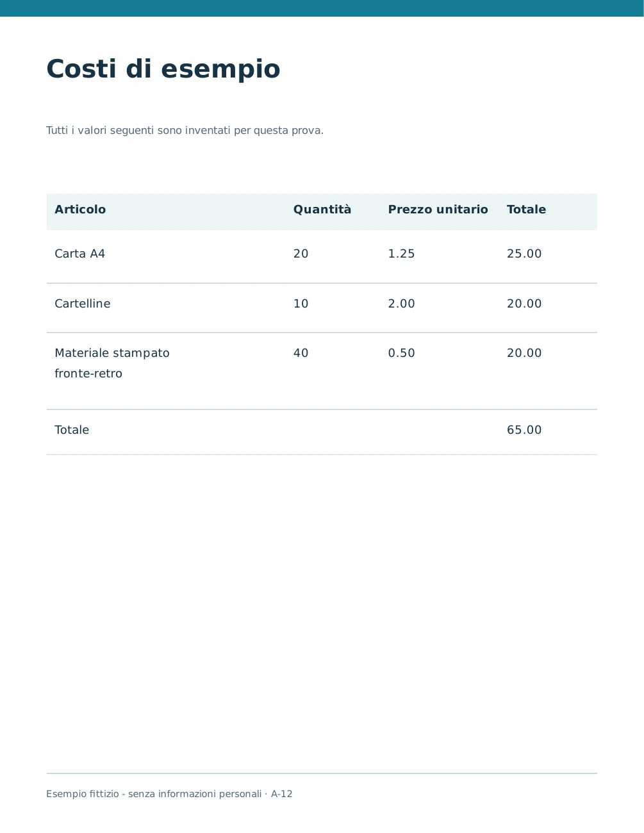The height and width of the screenshot is (833, 644).
Task: Click quantity 10 in the Cartelline row
Action: click(301, 304)
